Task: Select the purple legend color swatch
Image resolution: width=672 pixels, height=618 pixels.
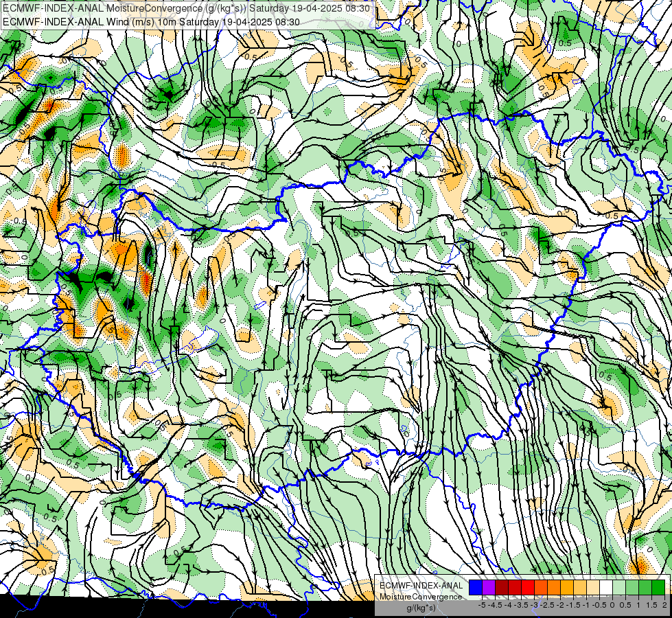Action: (x=489, y=587)
